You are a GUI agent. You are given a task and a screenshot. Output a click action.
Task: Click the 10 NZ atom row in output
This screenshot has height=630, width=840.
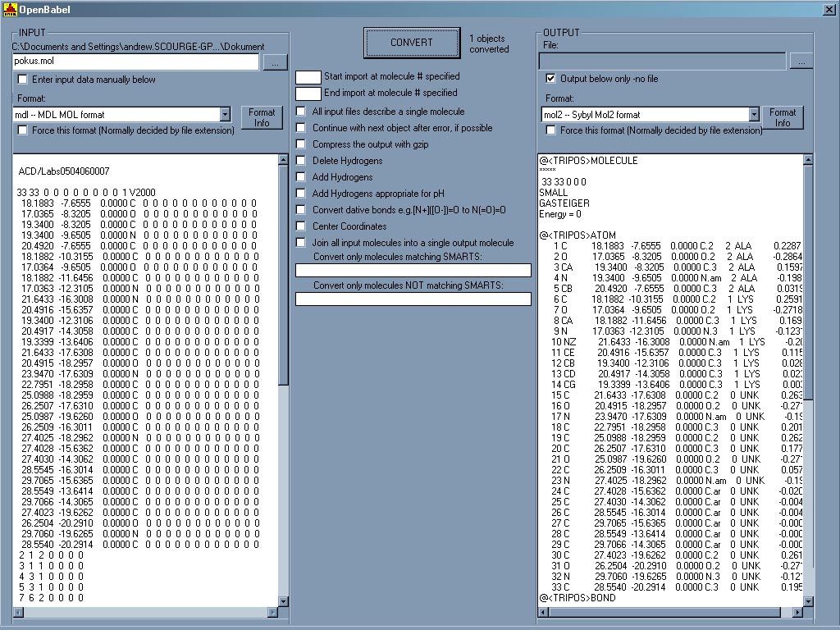pyautogui.click(x=677, y=342)
